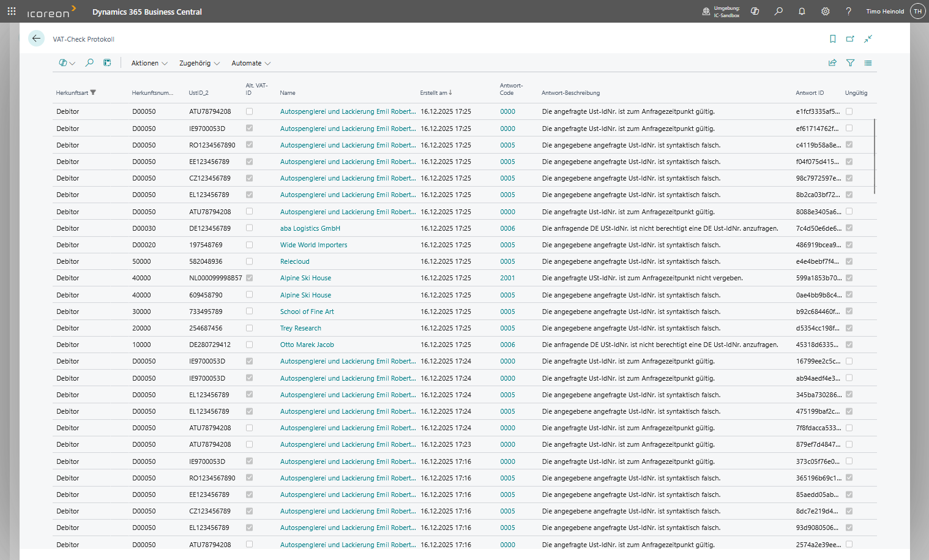The image size is (929, 560).
Task: Open the notifications bell
Action: 802,11
